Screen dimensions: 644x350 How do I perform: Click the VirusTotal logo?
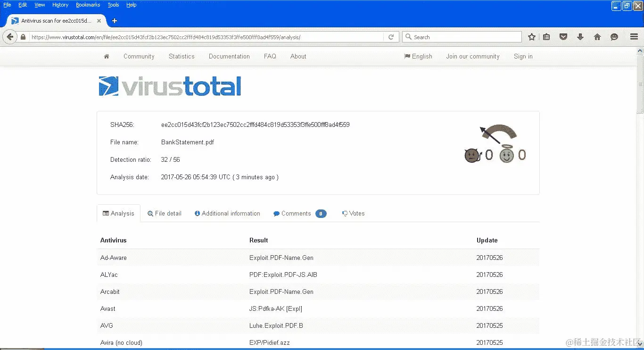(170, 86)
